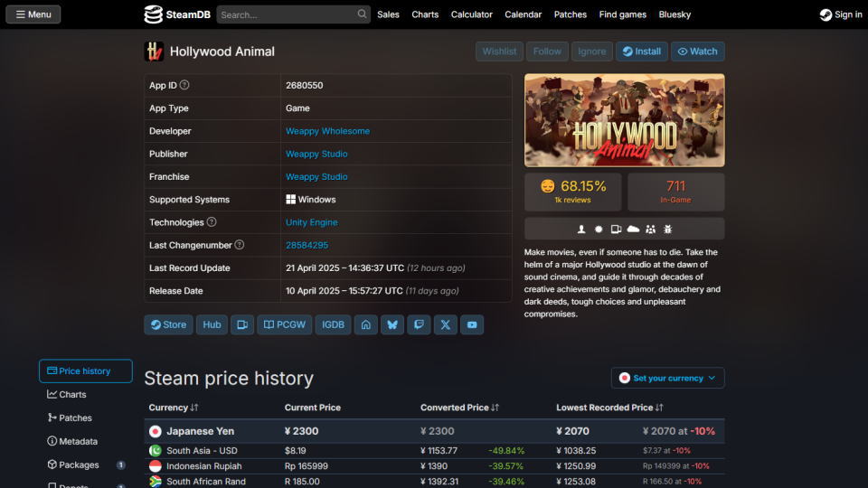Select the Patches sidebar tab

coord(86,418)
